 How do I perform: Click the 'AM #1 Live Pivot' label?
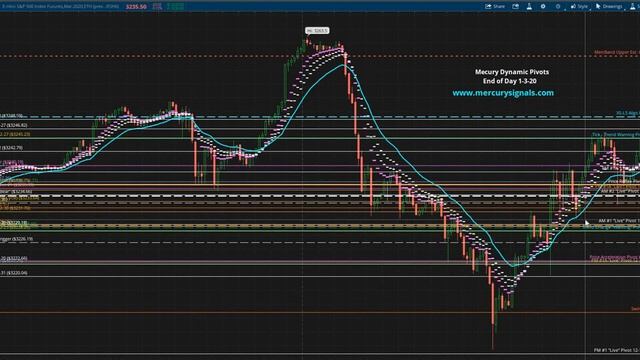[619, 220]
